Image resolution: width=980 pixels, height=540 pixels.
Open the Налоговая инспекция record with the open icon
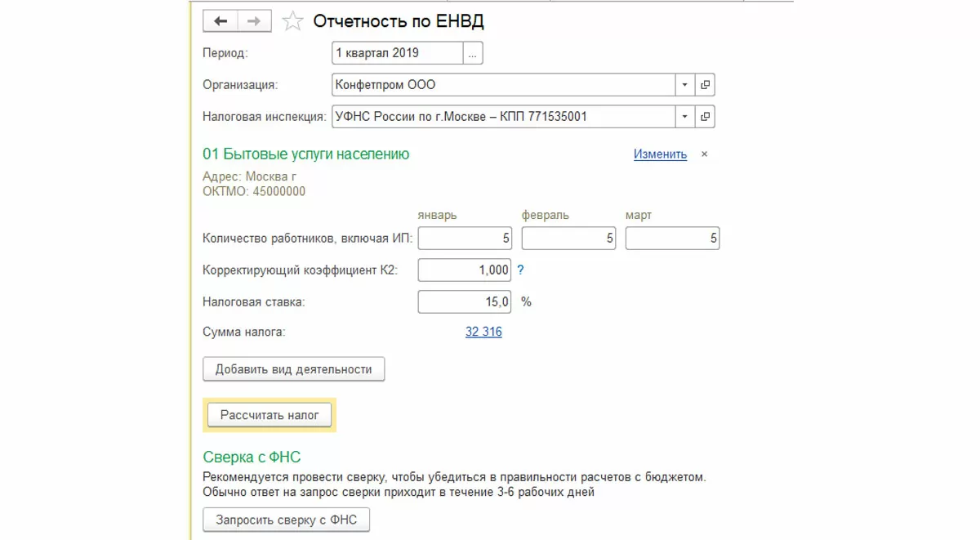tap(706, 117)
